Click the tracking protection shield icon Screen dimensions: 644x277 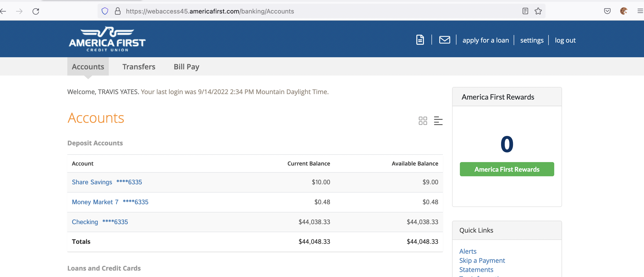(105, 11)
